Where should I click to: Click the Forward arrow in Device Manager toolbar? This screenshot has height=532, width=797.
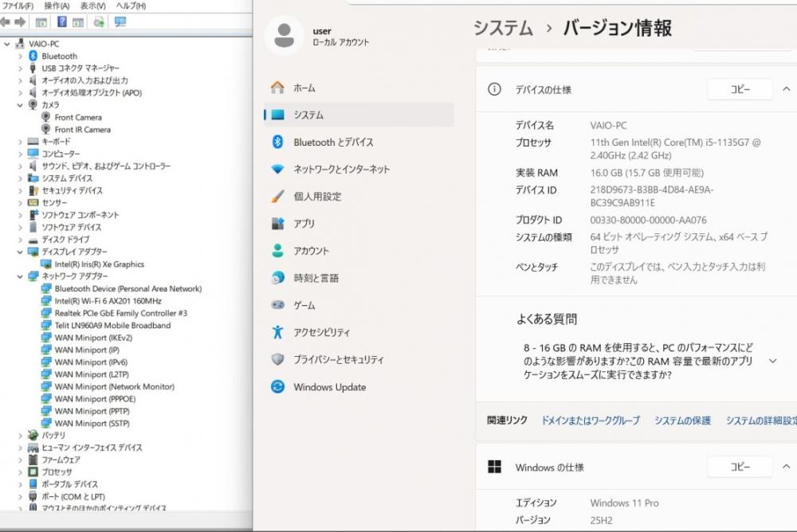coord(20,22)
